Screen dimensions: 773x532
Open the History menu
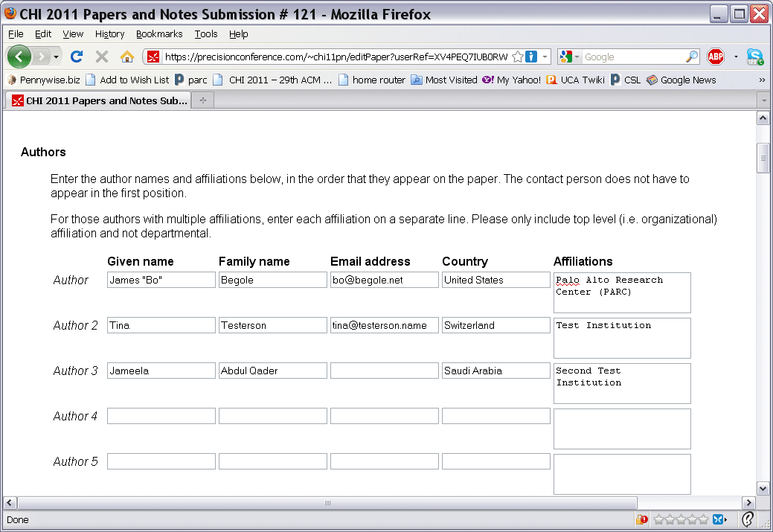coord(109,34)
